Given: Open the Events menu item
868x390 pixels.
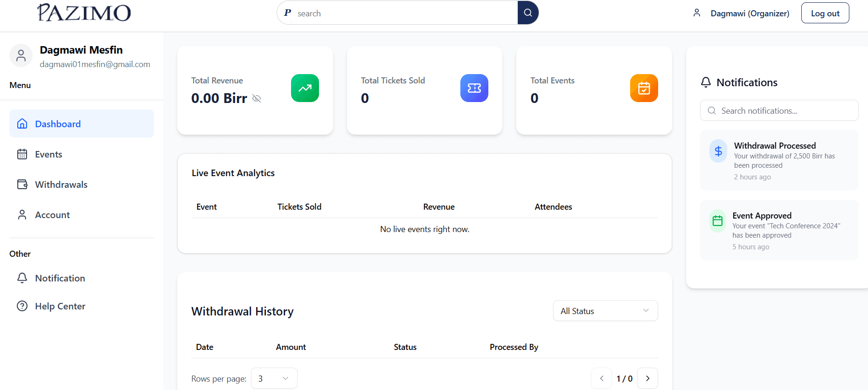Looking at the screenshot, I should point(49,154).
